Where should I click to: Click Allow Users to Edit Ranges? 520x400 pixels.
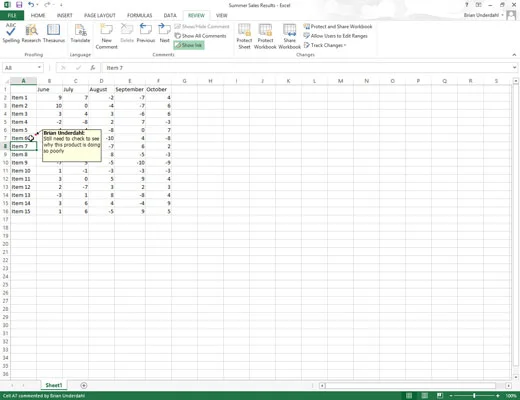(336, 36)
